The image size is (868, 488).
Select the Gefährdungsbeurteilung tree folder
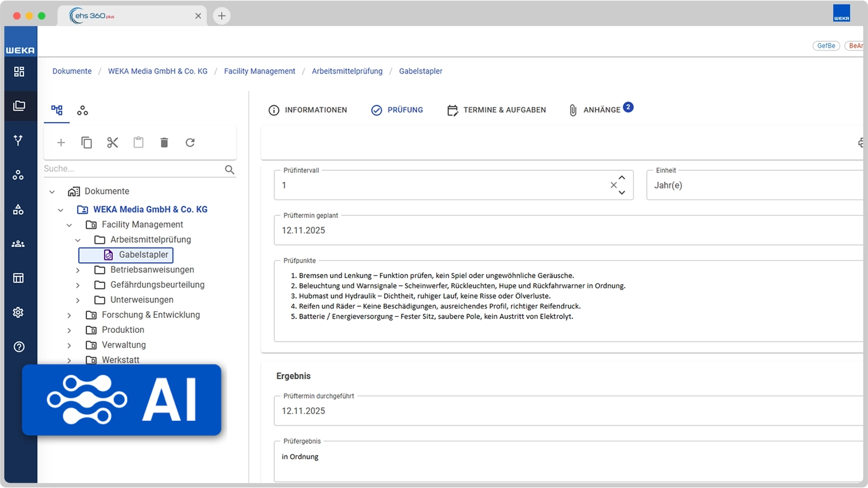157,285
